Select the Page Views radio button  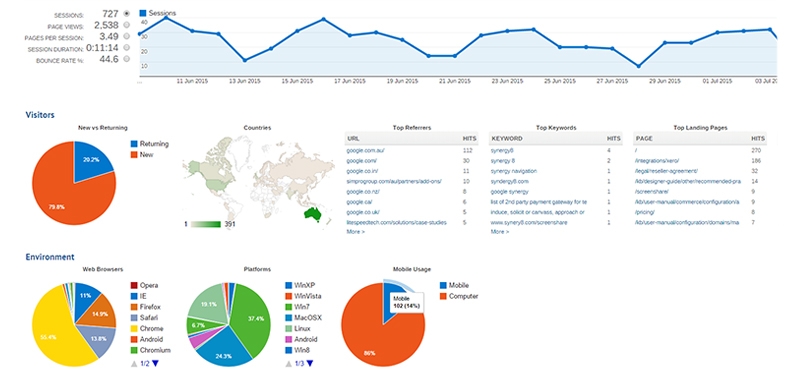point(127,24)
